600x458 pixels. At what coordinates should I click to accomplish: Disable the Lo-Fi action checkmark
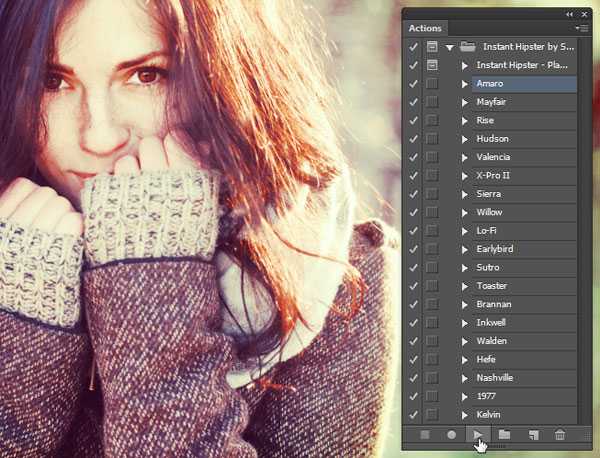[x=414, y=230]
